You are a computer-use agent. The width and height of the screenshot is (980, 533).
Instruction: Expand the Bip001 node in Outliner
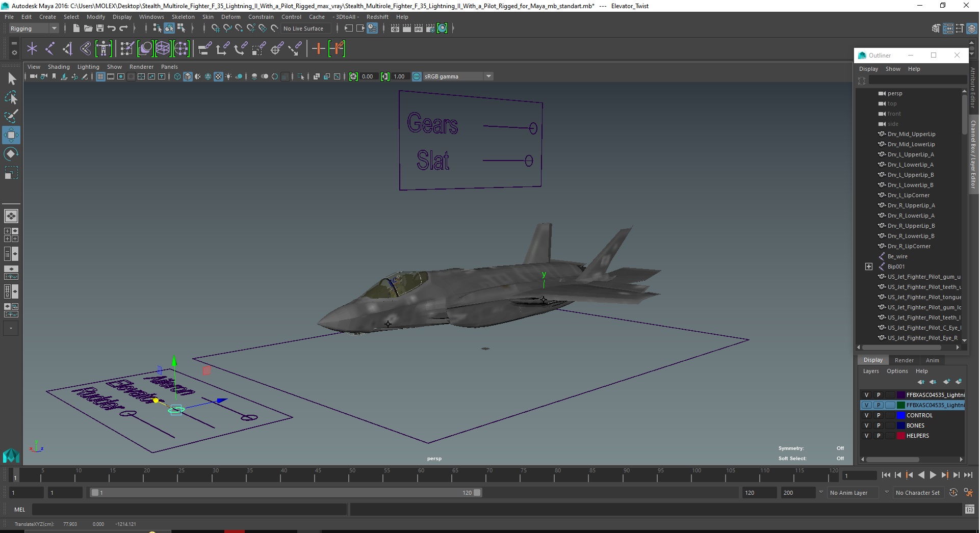click(869, 266)
